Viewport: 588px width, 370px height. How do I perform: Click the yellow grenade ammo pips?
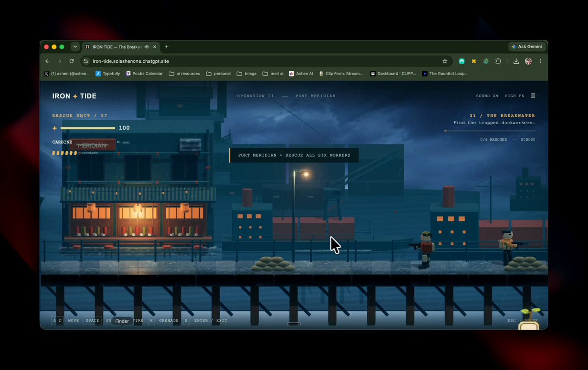coord(65,153)
